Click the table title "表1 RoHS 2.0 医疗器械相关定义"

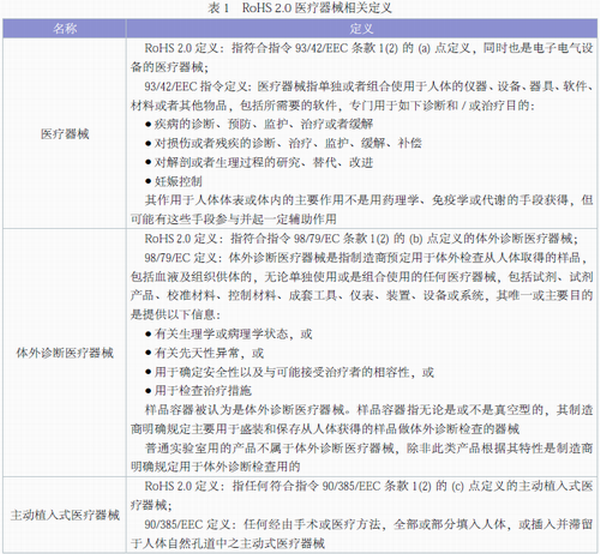301,8
